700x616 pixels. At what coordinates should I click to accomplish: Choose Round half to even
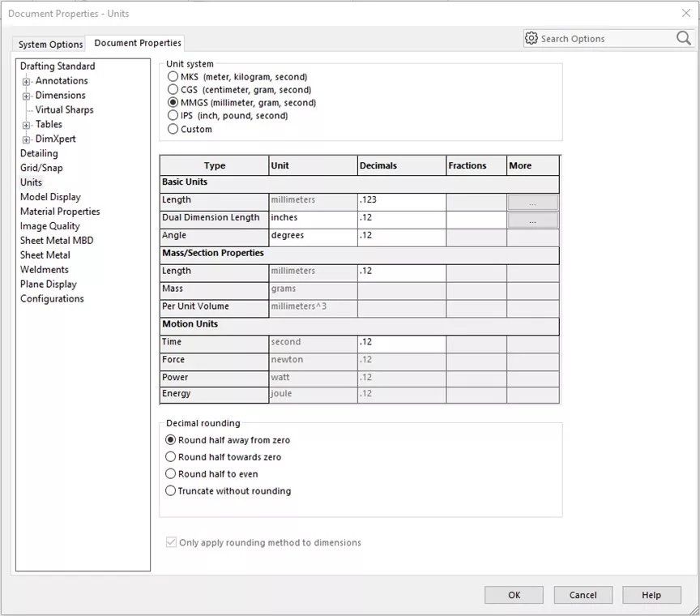(170, 473)
